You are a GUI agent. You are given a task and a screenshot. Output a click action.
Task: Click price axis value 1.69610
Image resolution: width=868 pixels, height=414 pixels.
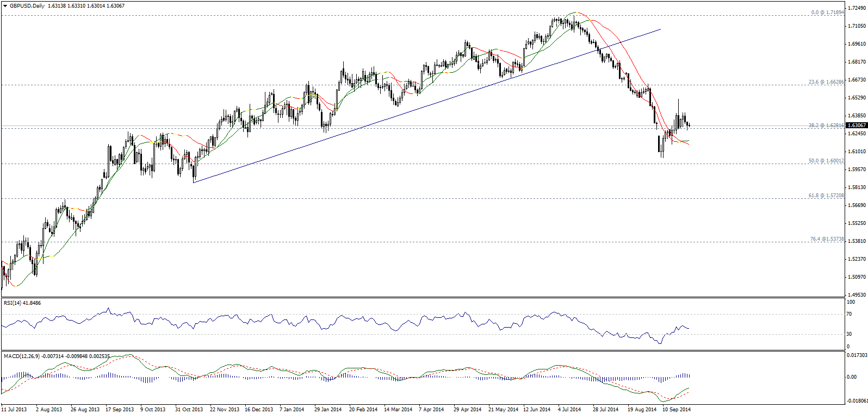857,44
